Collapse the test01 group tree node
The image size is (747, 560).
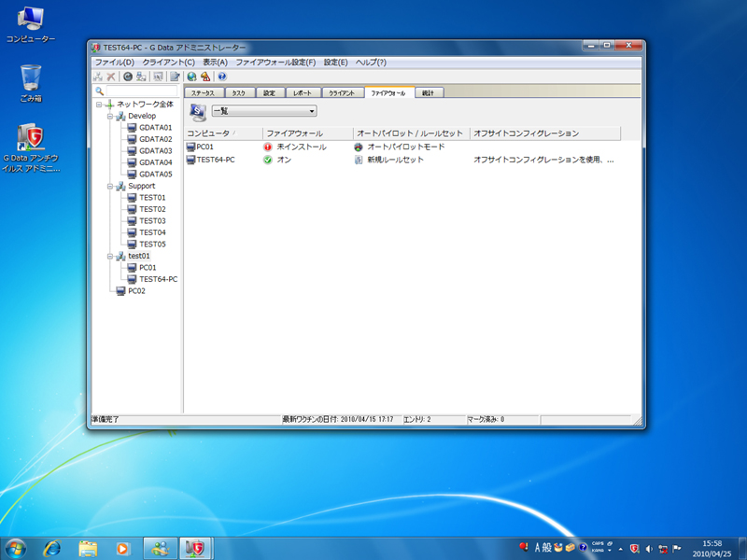(109, 256)
